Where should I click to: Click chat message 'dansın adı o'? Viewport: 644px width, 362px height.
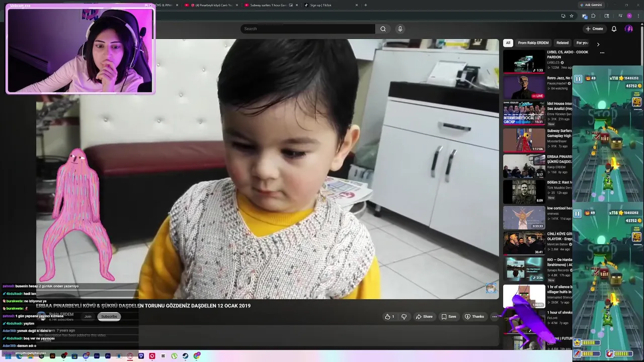pos(20,346)
